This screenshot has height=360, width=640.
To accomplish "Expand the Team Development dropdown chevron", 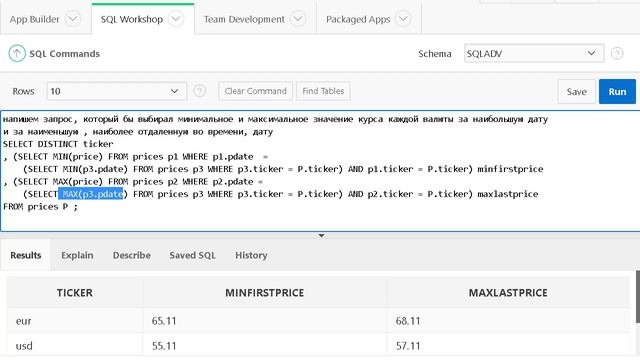I will (x=298, y=19).
